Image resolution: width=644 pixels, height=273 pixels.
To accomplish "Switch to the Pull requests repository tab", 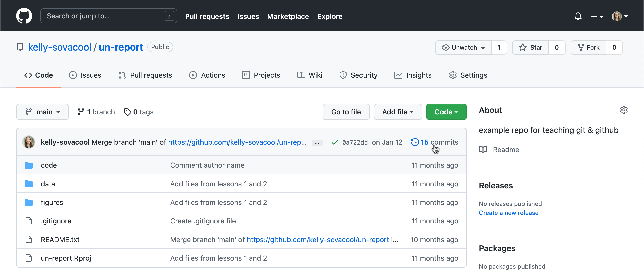I will (145, 75).
